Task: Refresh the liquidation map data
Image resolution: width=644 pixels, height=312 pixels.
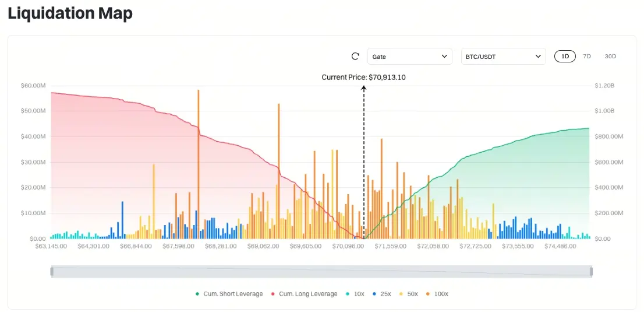Action: click(355, 57)
